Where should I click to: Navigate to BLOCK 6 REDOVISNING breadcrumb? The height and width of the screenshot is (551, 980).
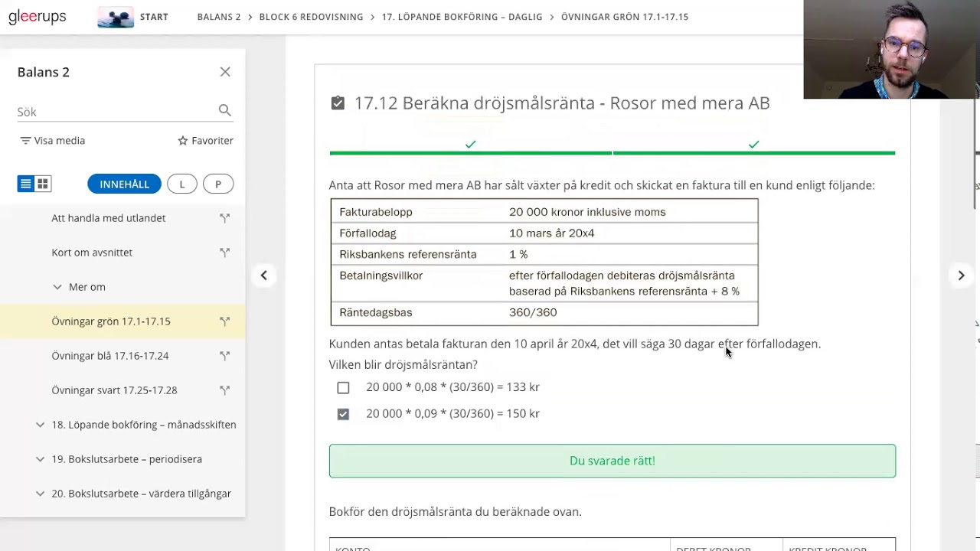pyautogui.click(x=311, y=17)
